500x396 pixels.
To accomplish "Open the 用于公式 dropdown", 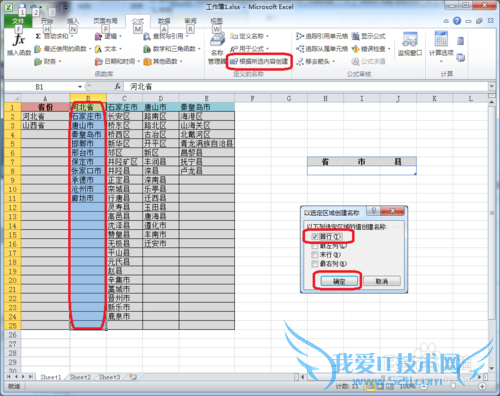I will pyautogui.click(x=249, y=49).
